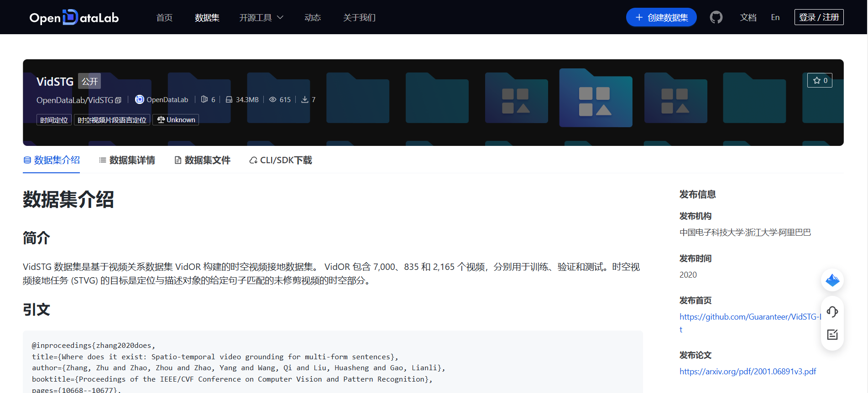Screen dimensions: 868x393
Task: Click the citation line @inproceedings{zhang2020does,
Action: 94,346
